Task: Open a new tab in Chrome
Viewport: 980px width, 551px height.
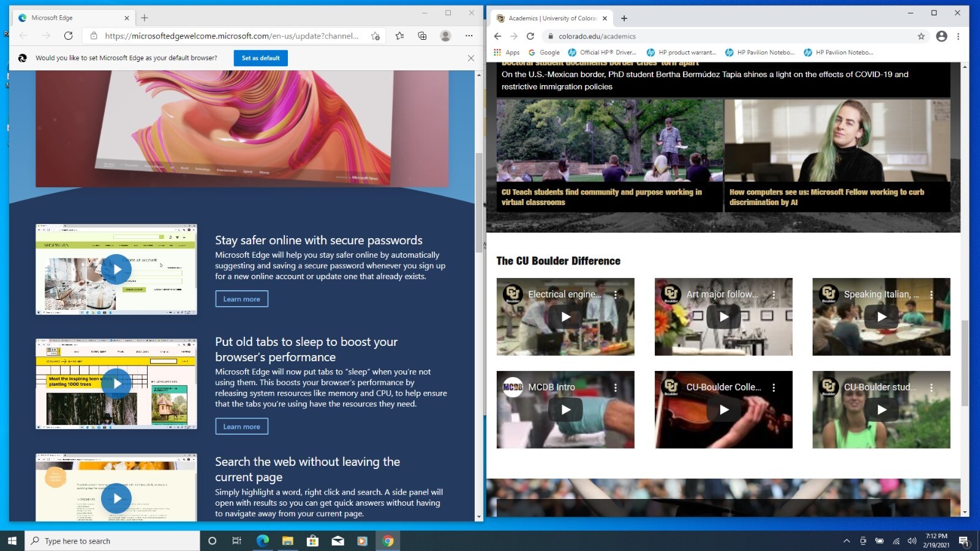Action: 624,18
